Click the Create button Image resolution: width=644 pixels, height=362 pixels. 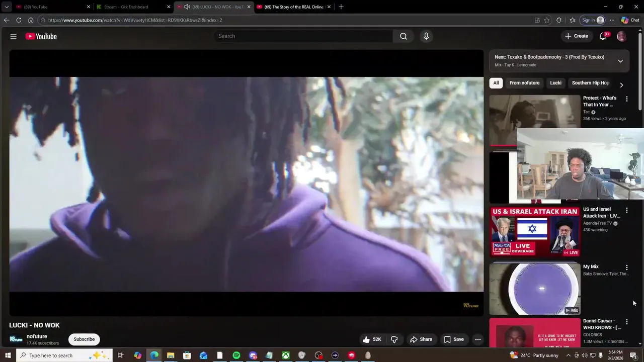[576, 36]
